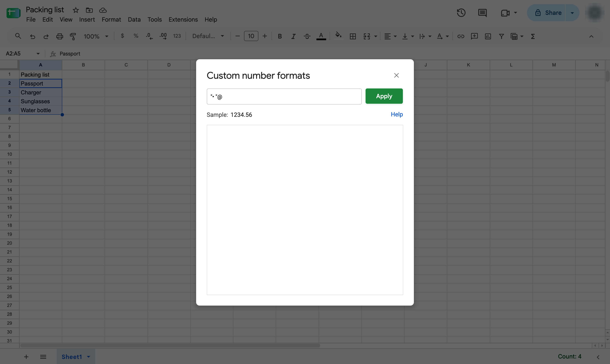Open the Data menu
610x364 pixels.
click(134, 19)
